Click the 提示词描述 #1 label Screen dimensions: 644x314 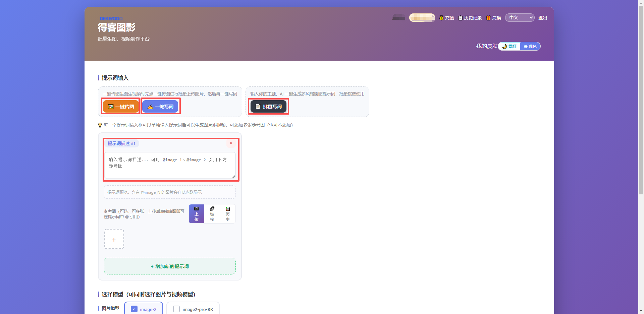coord(121,143)
